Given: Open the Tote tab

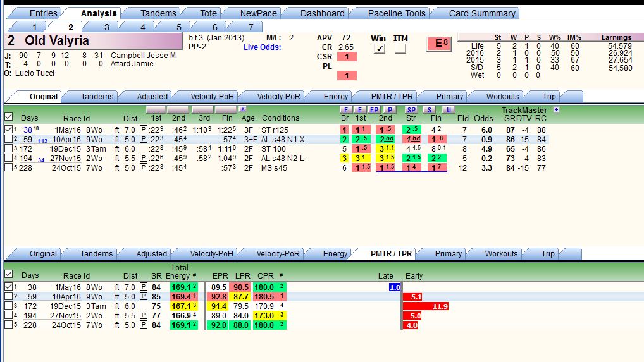Looking at the screenshot, I should pyautogui.click(x=208, y=13).
